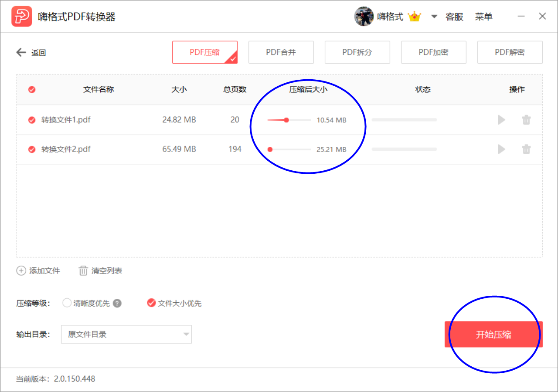Switch to the PDF加密 tab
The width and height of the screenshot is (558, 392).
pyautogui.click(x=434, y=52)
